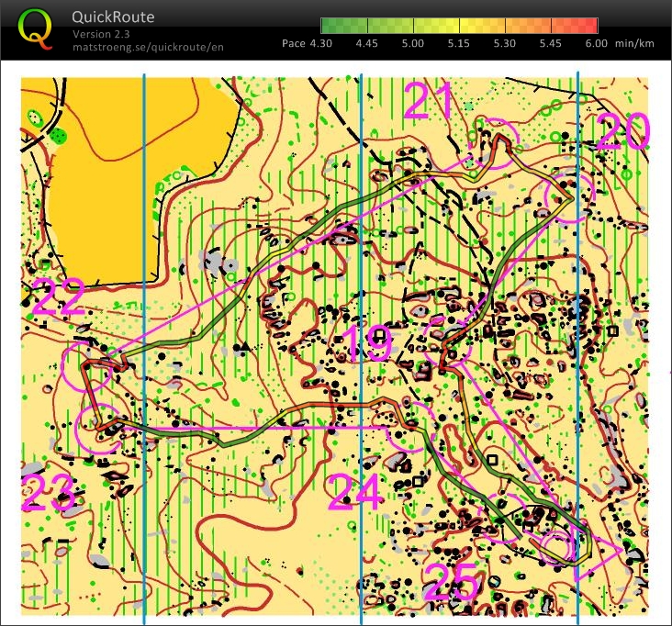Click the finish triangle marker on map
This screenshot has height=626, width=672.
(x=597, y=552)
